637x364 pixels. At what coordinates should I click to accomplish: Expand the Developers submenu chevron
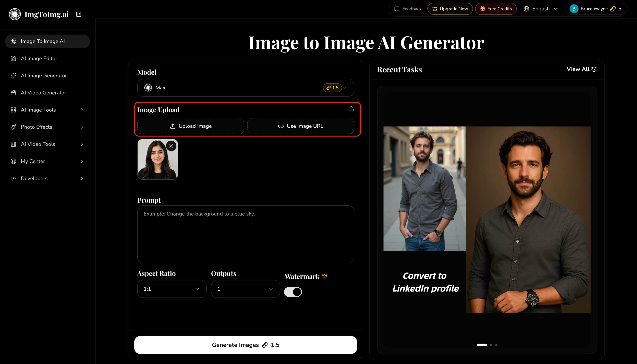(82, 178)
